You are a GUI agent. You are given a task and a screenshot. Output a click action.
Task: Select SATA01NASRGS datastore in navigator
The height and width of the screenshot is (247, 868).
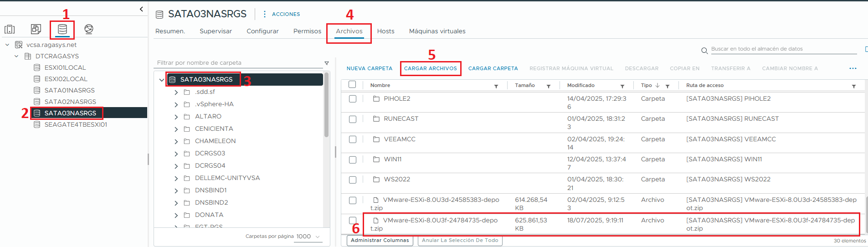pos(70,90)
